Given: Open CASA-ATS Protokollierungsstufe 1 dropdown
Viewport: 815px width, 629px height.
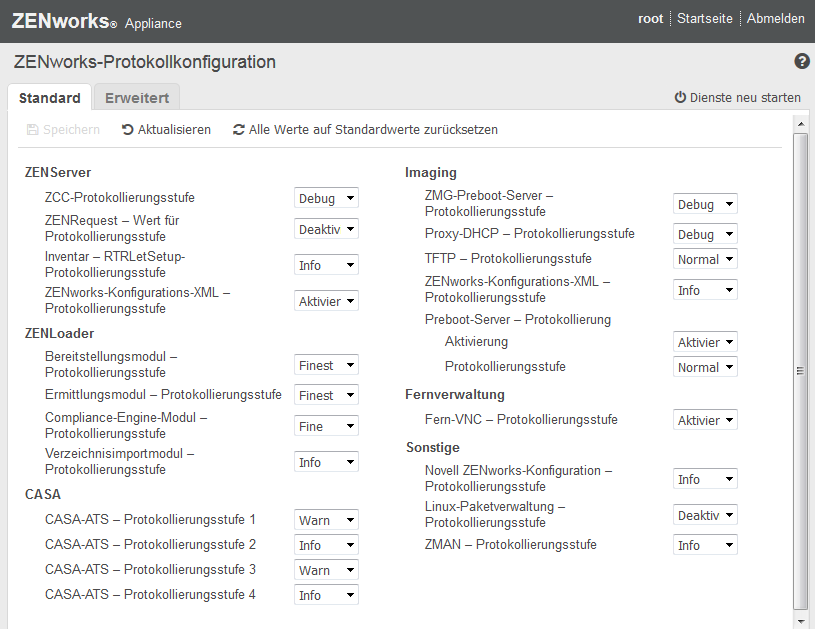Looking at the screenshot, I should point(326,520).
